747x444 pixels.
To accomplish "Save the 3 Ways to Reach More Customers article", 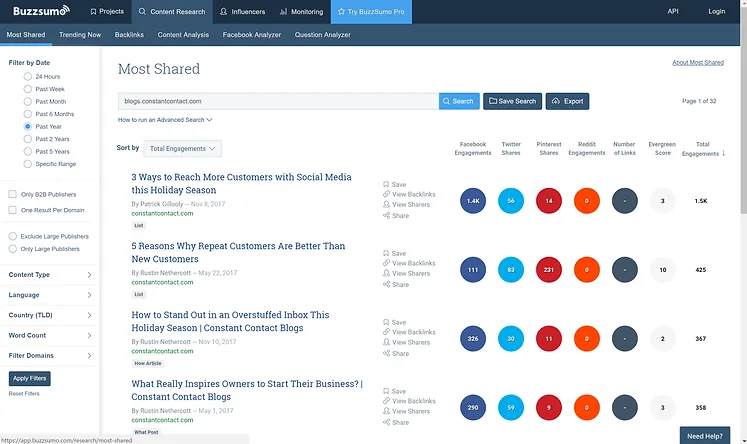I will coord(394,184).
